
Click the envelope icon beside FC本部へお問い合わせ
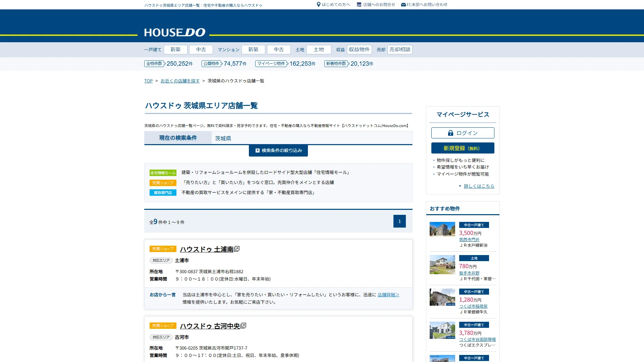pos(403,5)
